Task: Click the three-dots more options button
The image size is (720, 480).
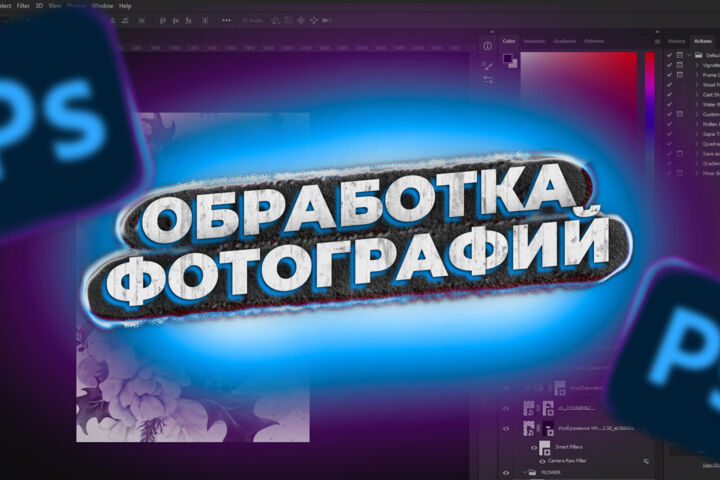Action: 226,21
